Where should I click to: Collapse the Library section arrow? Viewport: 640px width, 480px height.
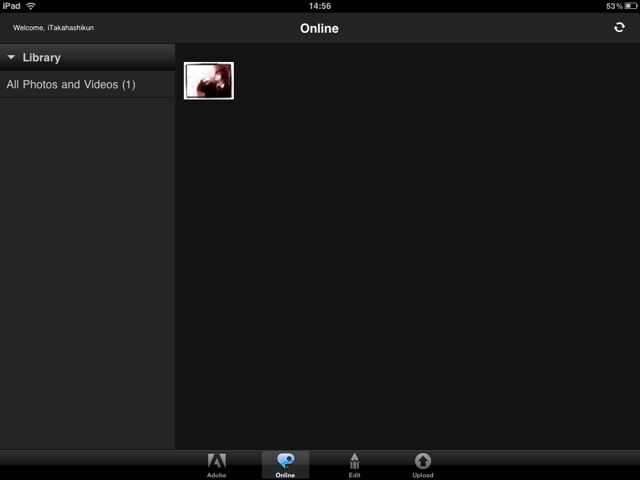[11, 57]
